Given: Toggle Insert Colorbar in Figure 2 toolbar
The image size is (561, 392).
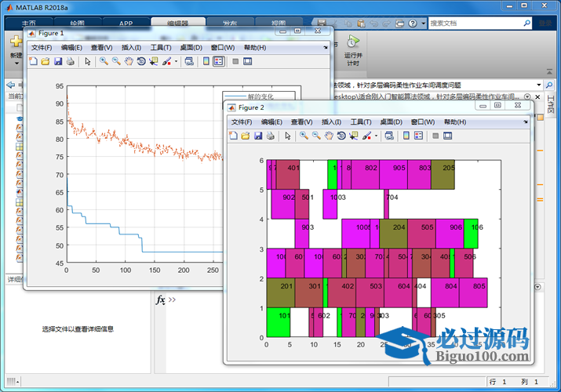Looking at the screenshot, I should [x=406, y=136].
